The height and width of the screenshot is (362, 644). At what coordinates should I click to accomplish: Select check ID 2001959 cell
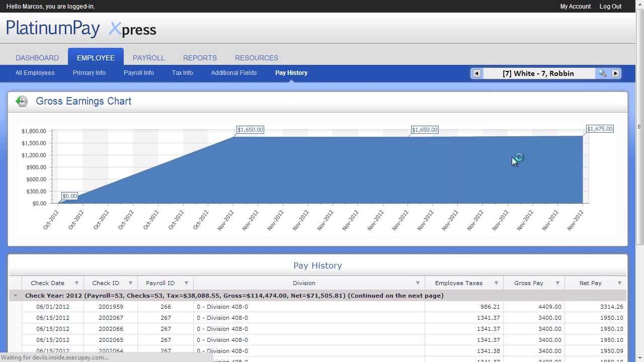tap(111, 307)
